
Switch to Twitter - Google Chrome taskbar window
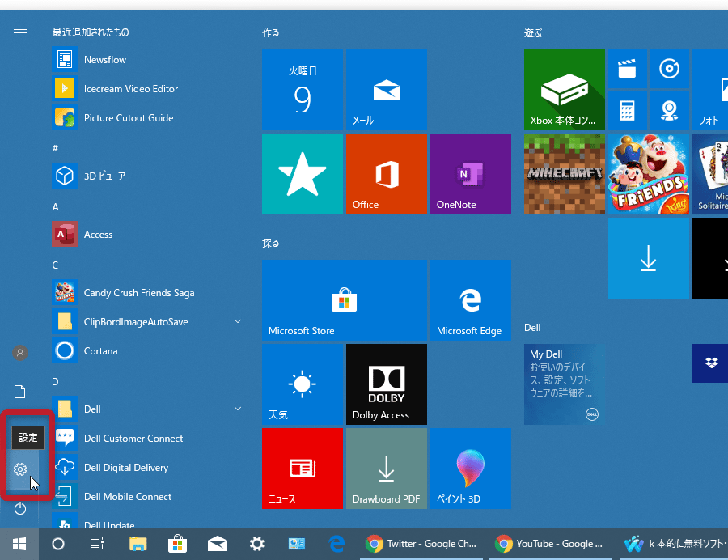tap(421, 544)
